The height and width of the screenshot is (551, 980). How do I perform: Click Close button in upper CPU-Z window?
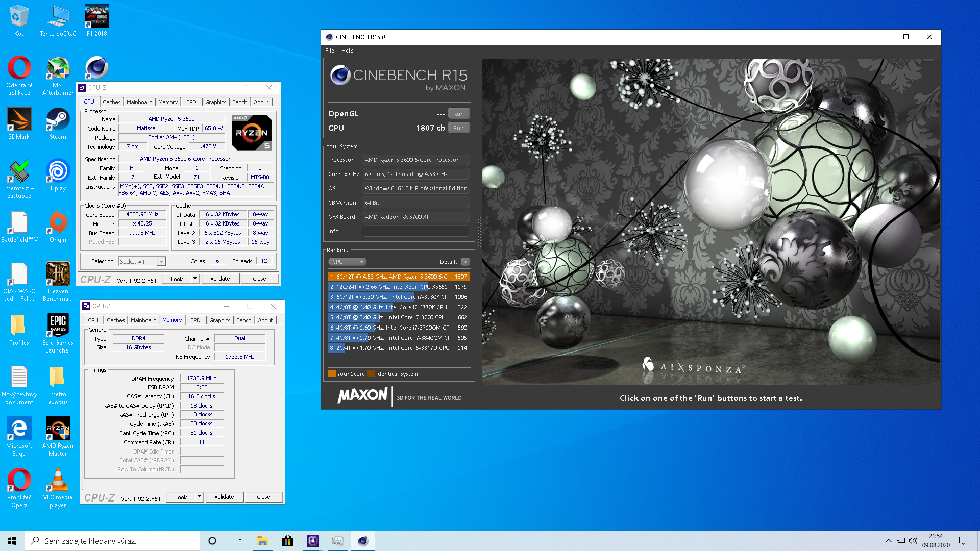tap(259, 279)
